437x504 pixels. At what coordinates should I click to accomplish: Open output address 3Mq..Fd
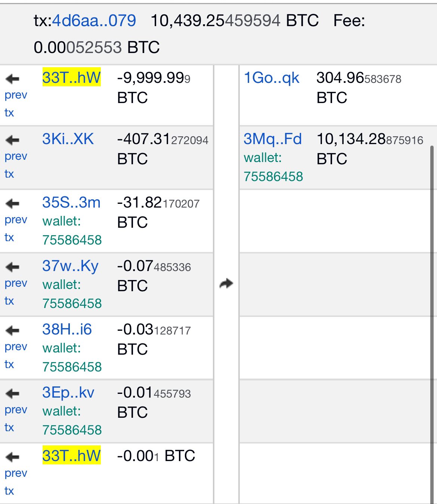272,139
